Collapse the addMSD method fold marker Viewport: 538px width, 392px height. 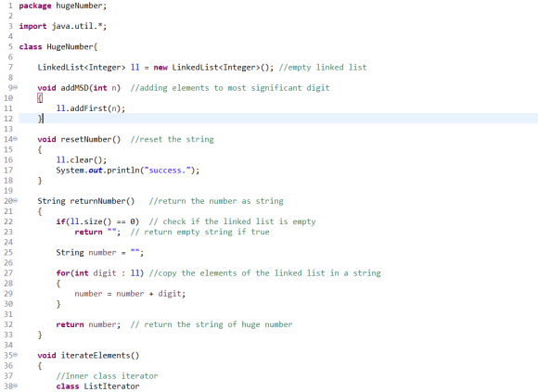[15, 88]
